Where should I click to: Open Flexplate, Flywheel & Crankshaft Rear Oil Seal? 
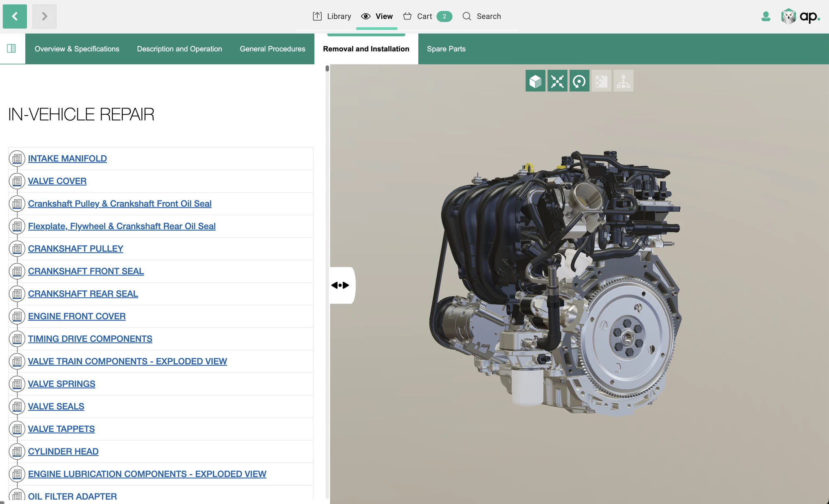[x=122, y=226]
